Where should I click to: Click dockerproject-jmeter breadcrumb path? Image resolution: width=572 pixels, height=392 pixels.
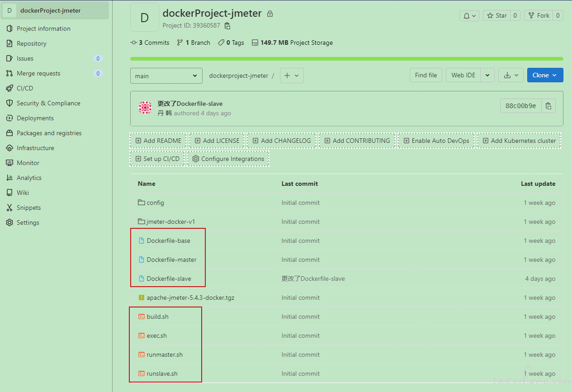(238, 76)
